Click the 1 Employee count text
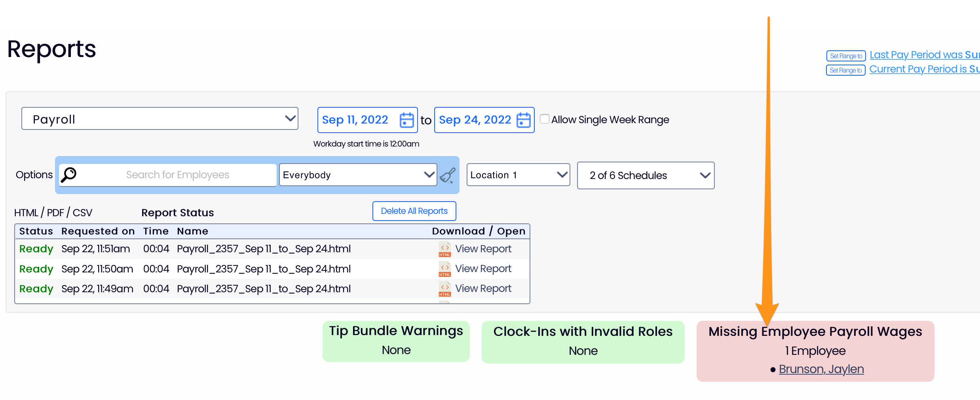Screen dimensions: 980x400 pos(815,351)
